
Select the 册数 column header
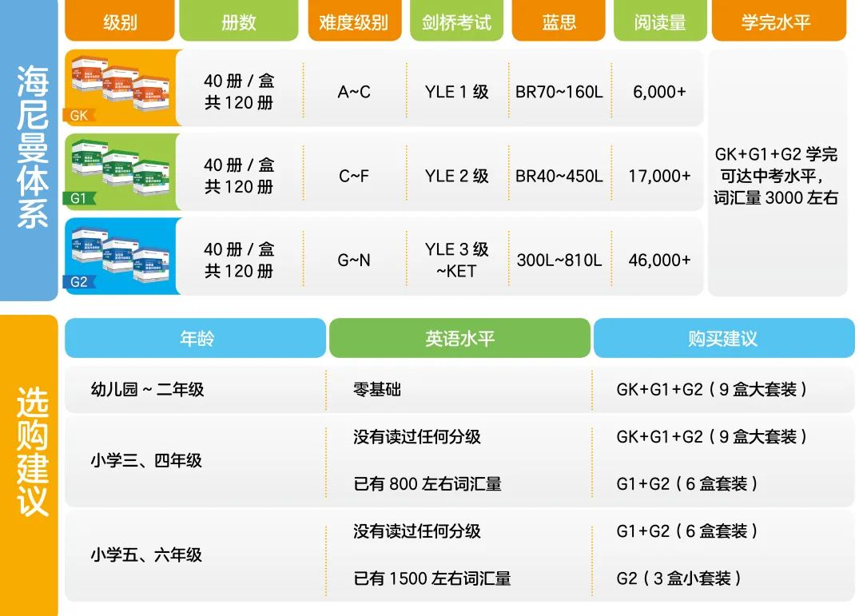tap(239, 22)
